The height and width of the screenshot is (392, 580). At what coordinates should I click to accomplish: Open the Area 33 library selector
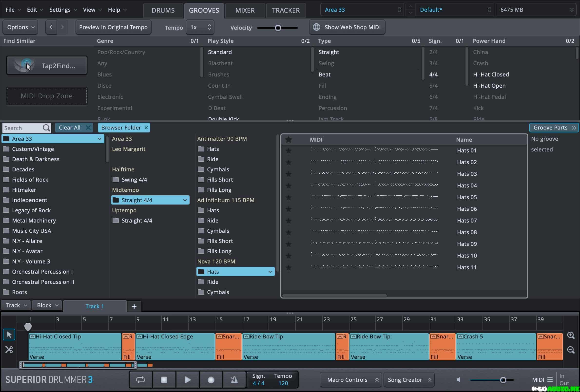pos(362,10)
